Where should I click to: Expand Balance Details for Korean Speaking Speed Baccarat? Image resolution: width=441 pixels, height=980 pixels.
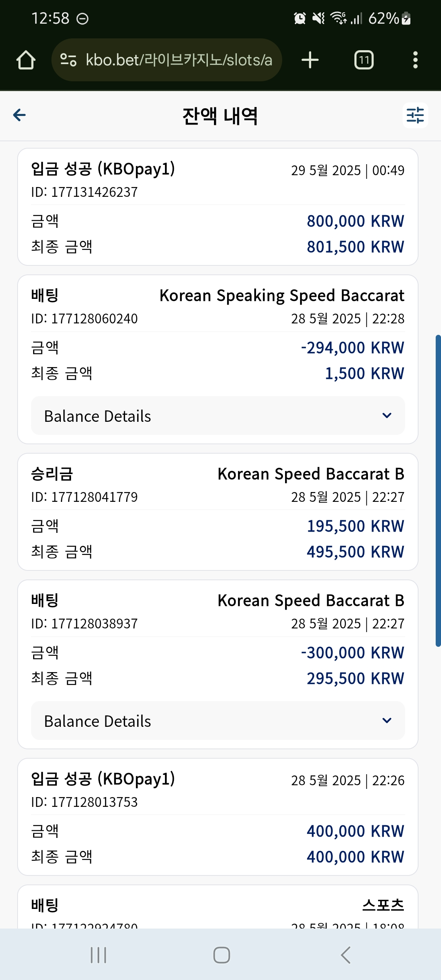(x=218, y=416)
